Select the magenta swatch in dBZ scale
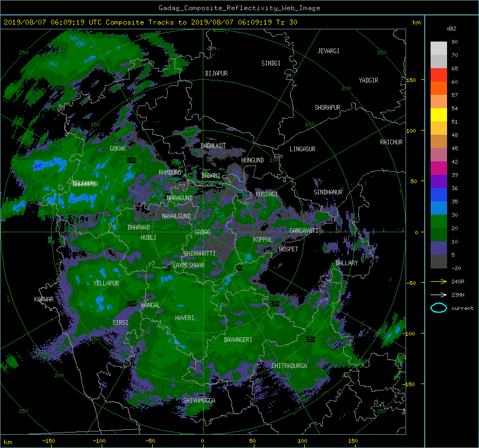Image resolution: width=479 pixels, height=448 pixels. tap(439, 168)
